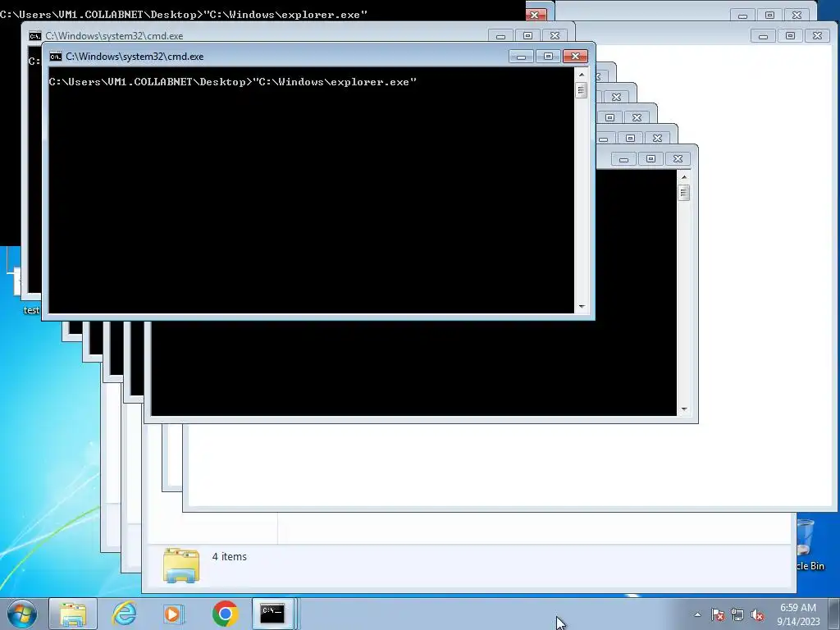840x630 pixels.
Task: Open the muted volume tray icon
Action: click(757, 615)
